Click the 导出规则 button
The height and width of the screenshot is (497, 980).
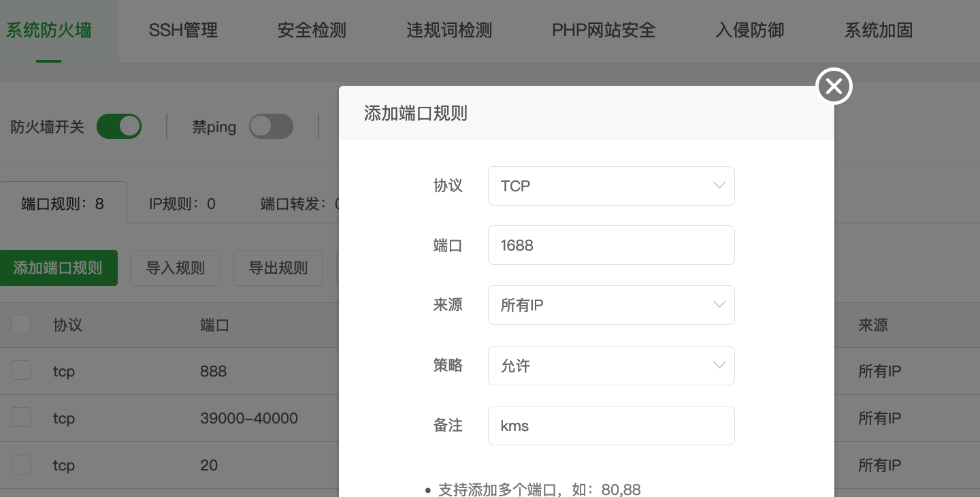pyautogui.click(x=278, y=268)
